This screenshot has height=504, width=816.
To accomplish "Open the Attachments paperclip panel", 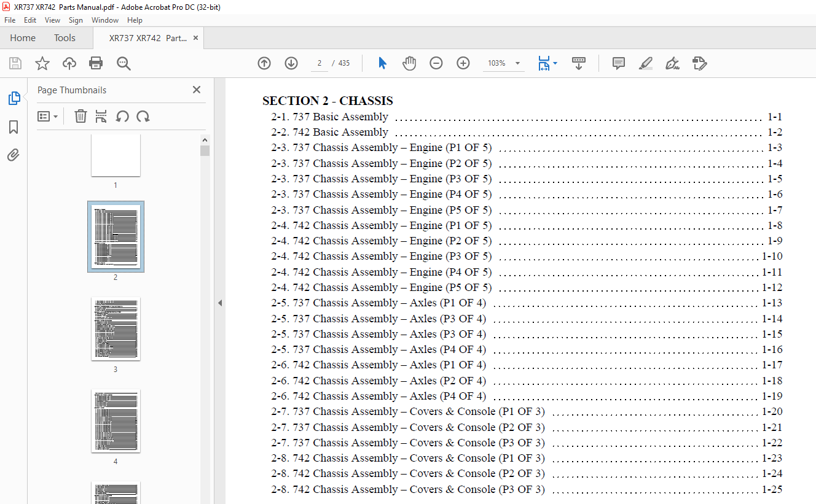I will click(x=14, y=155).
